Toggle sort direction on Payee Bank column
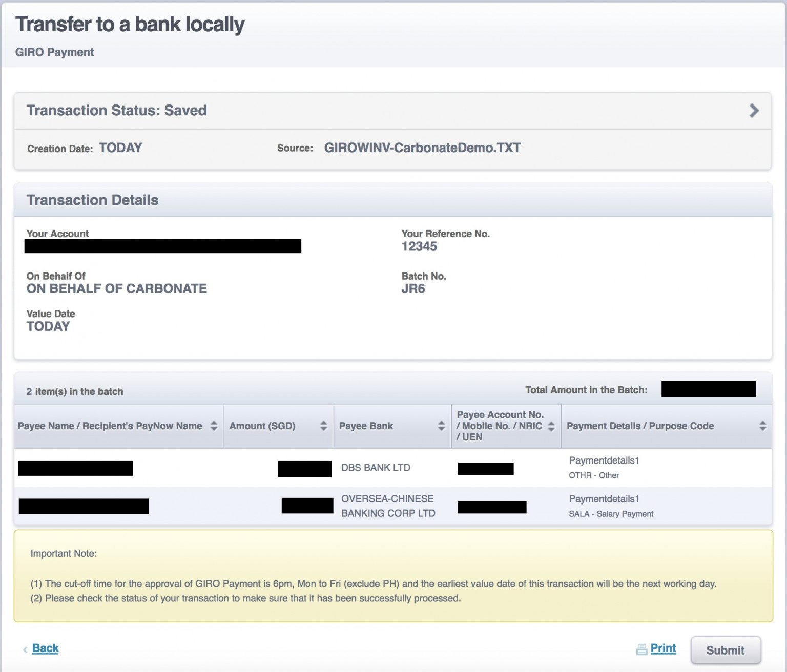Viewport: 787px width, 672px height. click(441, 426)
